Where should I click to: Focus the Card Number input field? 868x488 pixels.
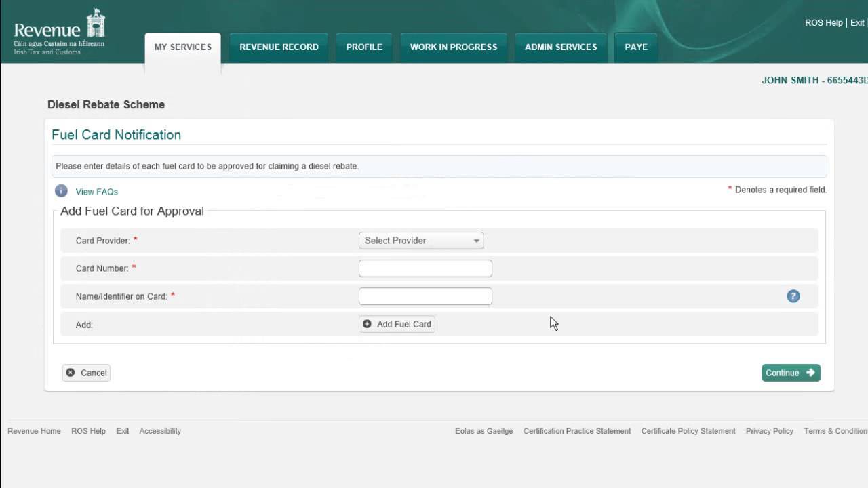425,268
